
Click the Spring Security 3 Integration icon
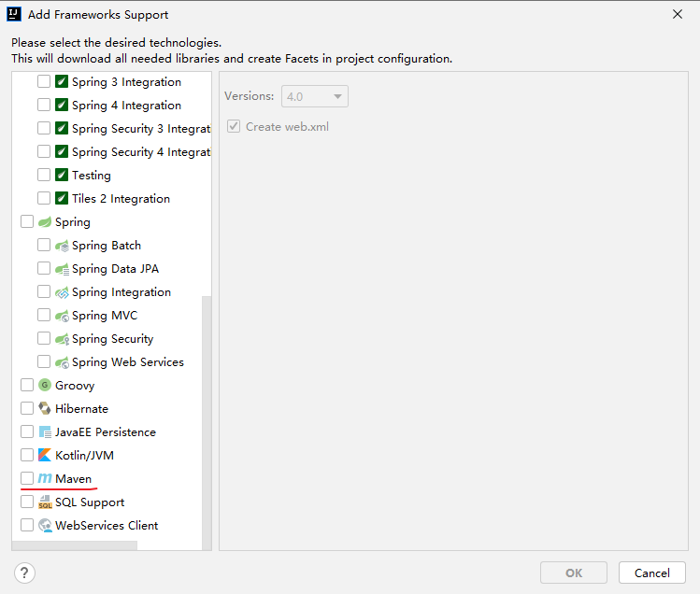[62, 128]
